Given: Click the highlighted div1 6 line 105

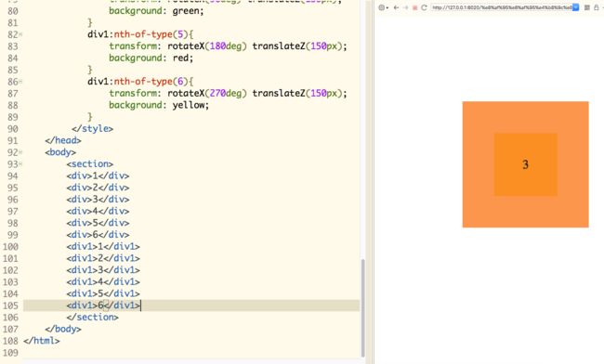Looking at the screenshot, I should click(x=103, y=305).
